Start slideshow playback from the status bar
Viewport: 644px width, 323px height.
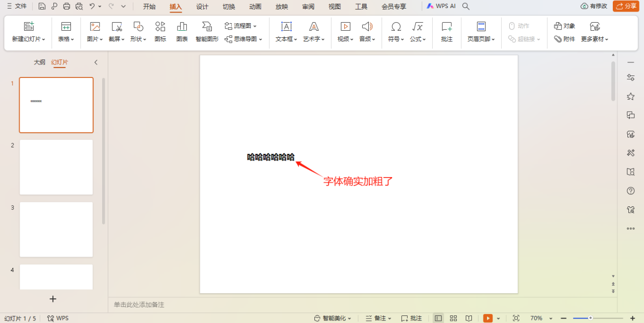[x=487, y=318]
